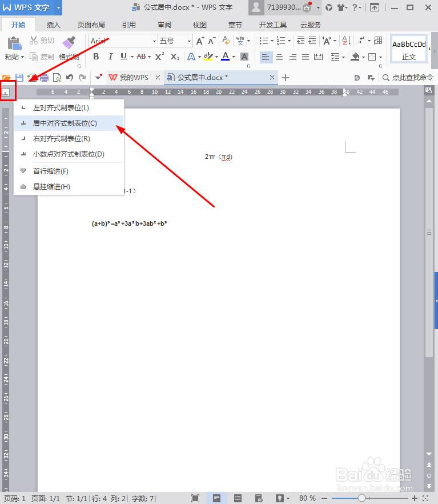Image resolution: width=438 pixels, height=504 pixels.
Task: Click the tab stop selector at ruler corner
Action: 6,93
